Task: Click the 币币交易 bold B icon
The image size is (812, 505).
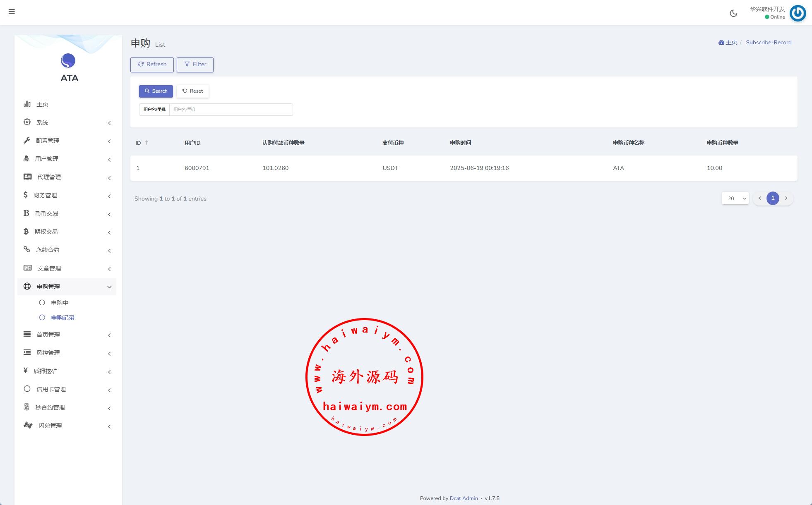Action: click(x=26, y=213)
